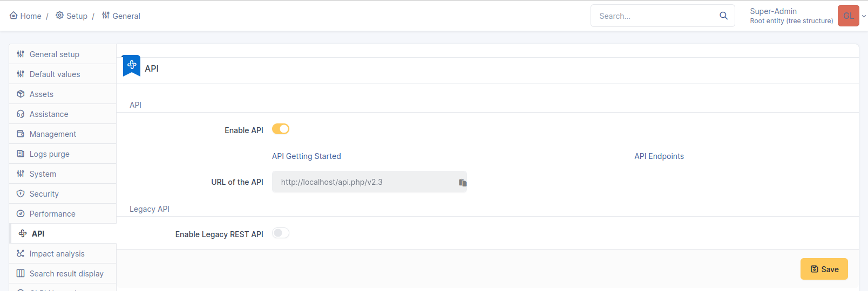
Task: Go to Home breadcrumb link
Action: pos(25,16)
